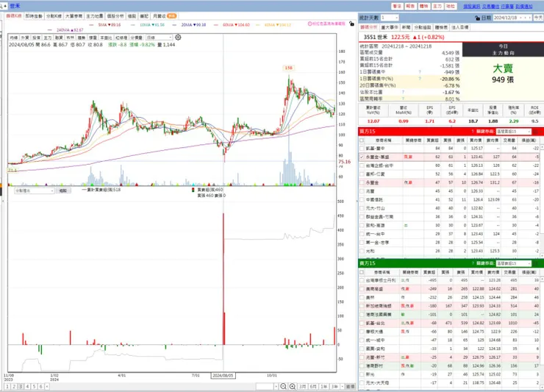Switch to the 分點追蹤 tab
The width and height of the screenshot is (544, 392).
tap(422, 27)
